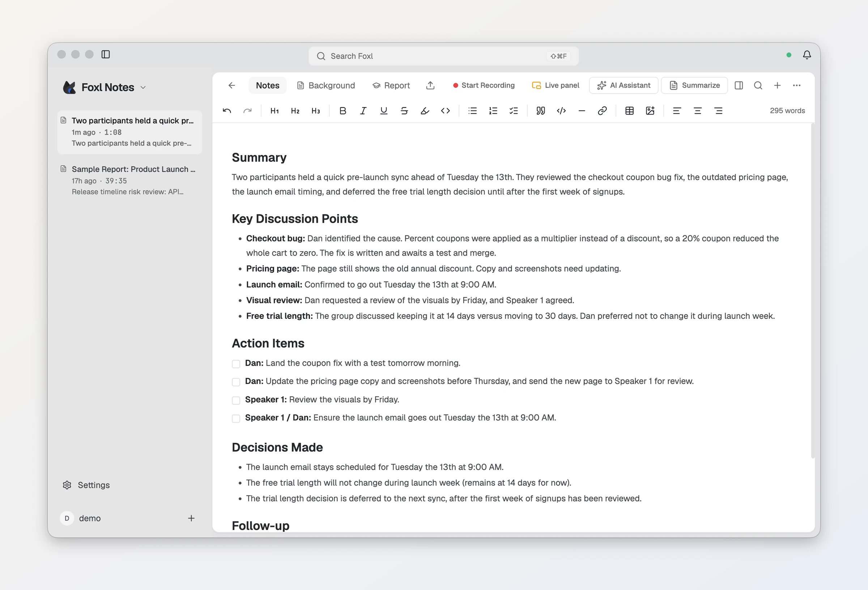Align text to the right

pyautogui.click(x=718, y=111)
